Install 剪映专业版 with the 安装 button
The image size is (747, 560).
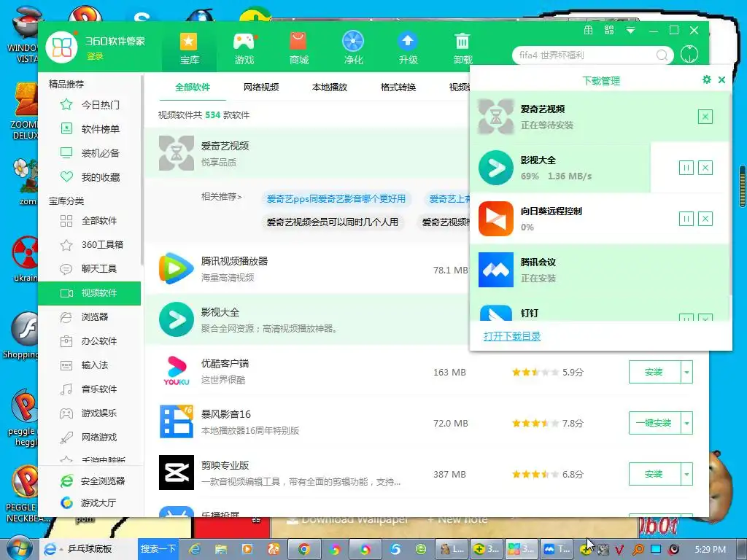click(x=654, y=474)
